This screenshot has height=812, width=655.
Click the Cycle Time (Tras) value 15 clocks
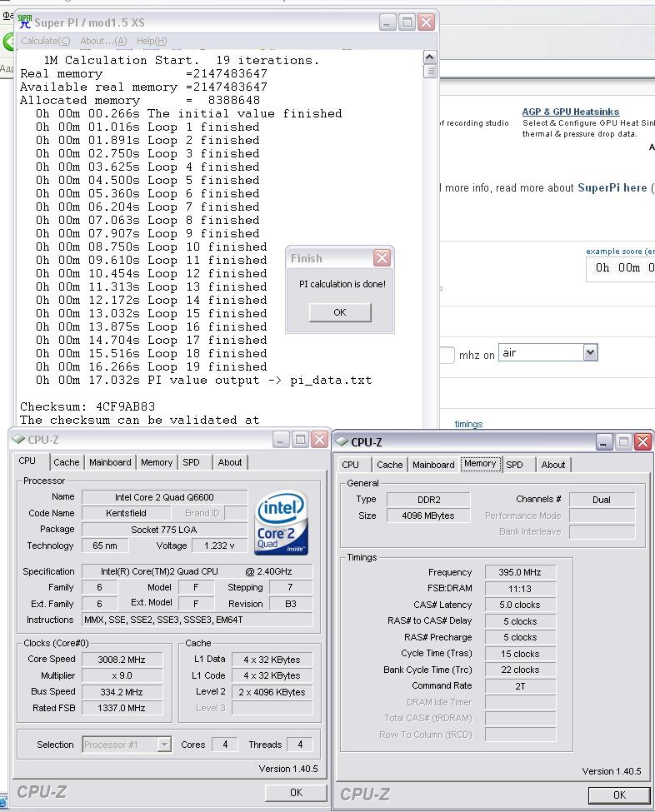520,654
